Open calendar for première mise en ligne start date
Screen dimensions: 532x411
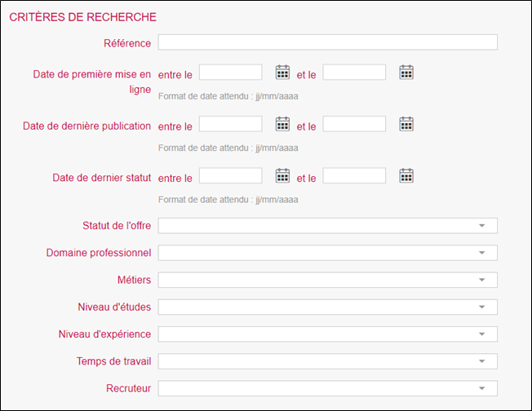click(282, 73)
